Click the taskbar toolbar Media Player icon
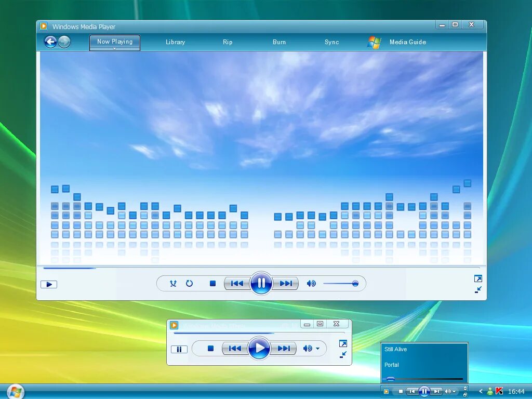Viewport: 532px width, 399px height. pos(386,391)
